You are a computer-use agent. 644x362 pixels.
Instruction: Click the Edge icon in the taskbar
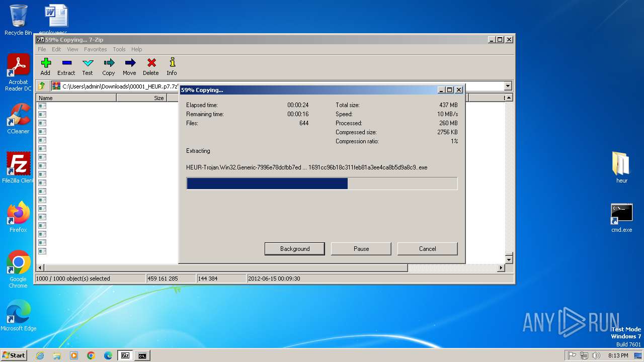[108, 355]
